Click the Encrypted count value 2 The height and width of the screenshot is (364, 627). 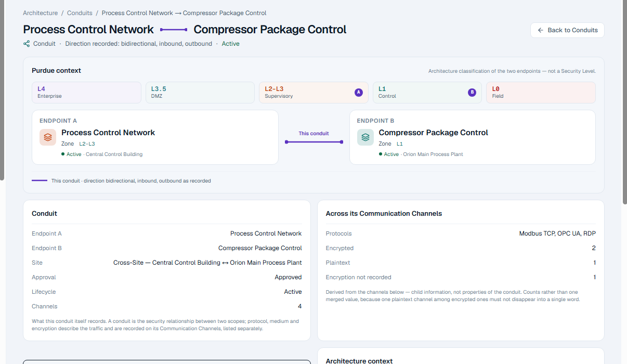pyautogui.click(x=594, y=248)
